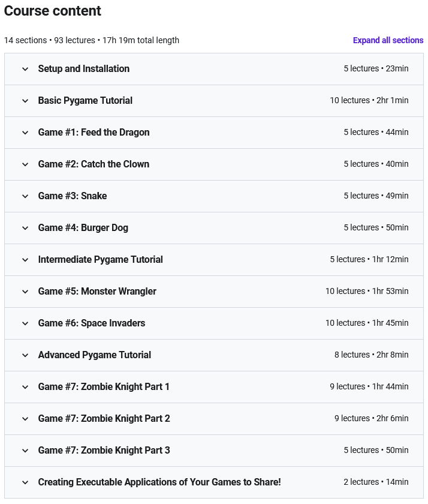Select Game #7: Zombie Knight Part 3 title
Screen dimensions: 428x504
coord(104,451)
